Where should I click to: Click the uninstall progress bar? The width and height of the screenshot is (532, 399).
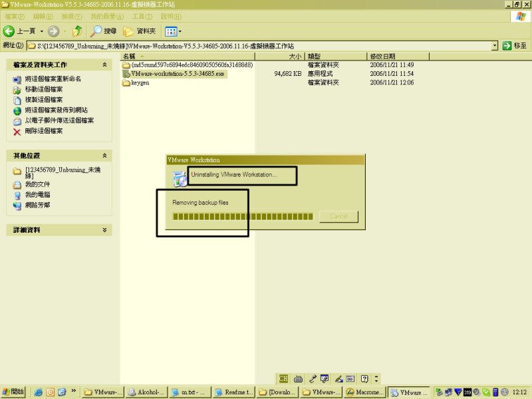pos(243,217)
